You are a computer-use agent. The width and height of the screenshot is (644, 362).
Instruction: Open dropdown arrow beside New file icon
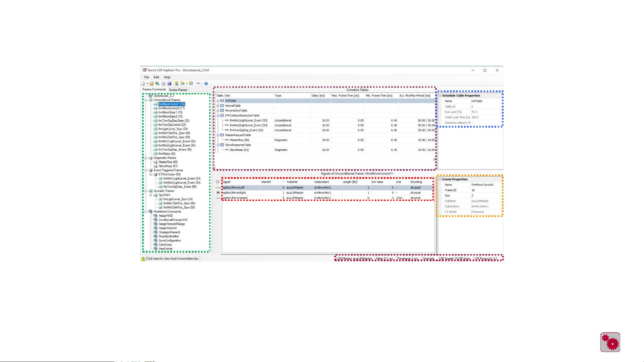(x=147, y=83)
